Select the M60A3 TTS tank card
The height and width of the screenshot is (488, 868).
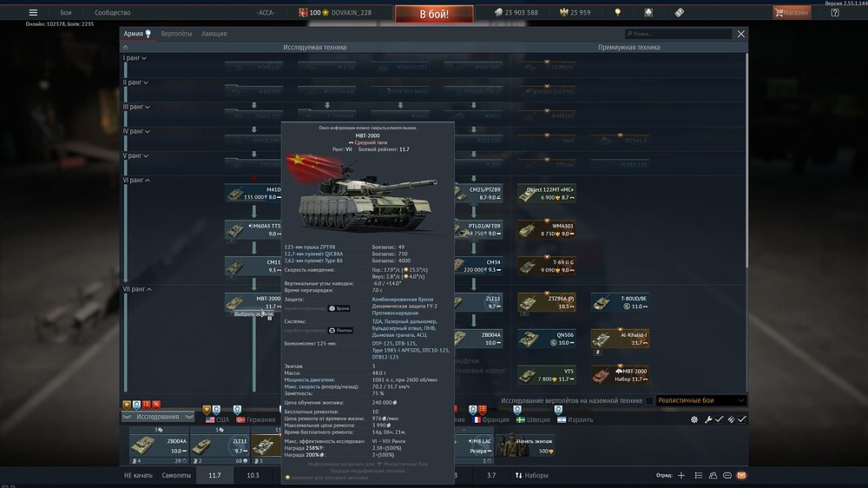pyautogui.click(x=253, y=230)
